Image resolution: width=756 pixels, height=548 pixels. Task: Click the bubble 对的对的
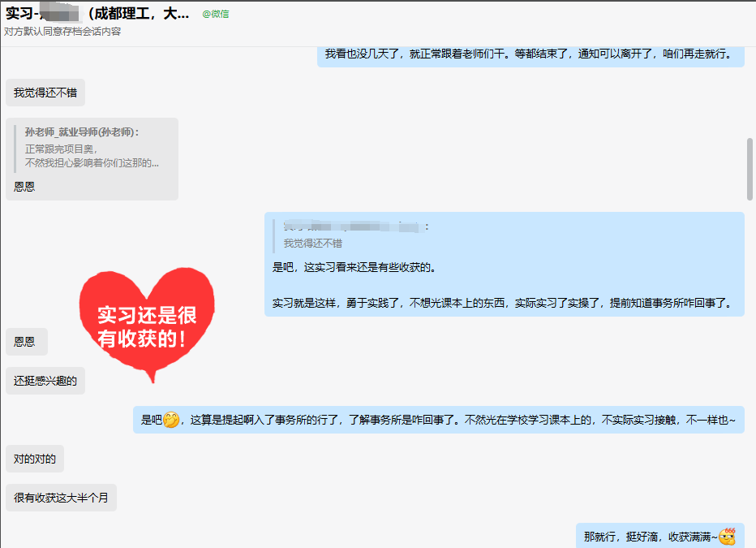click(x=35, y=459)
